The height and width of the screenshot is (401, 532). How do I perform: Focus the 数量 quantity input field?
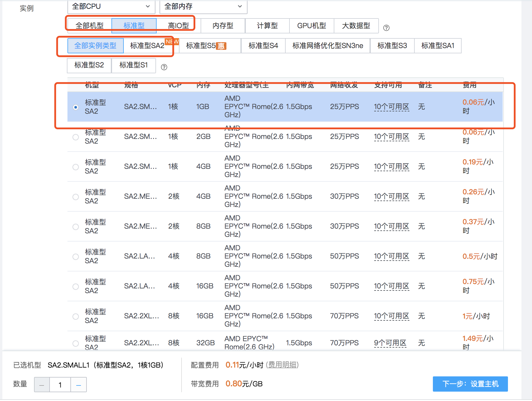(60, 385)
